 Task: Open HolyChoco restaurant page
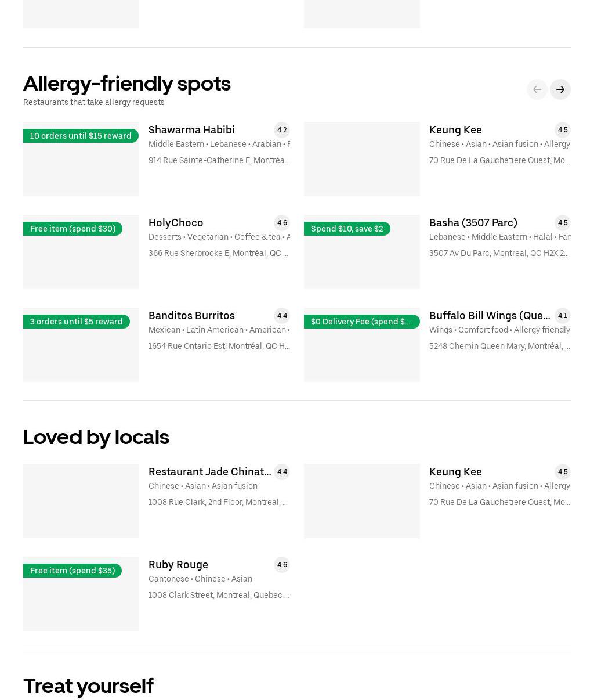[176, 223]
